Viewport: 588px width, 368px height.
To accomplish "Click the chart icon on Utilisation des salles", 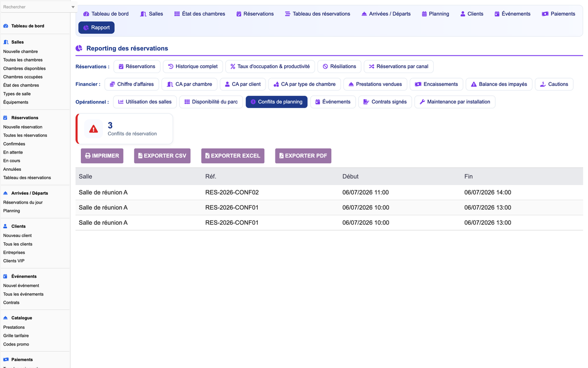I will point(121,102).
